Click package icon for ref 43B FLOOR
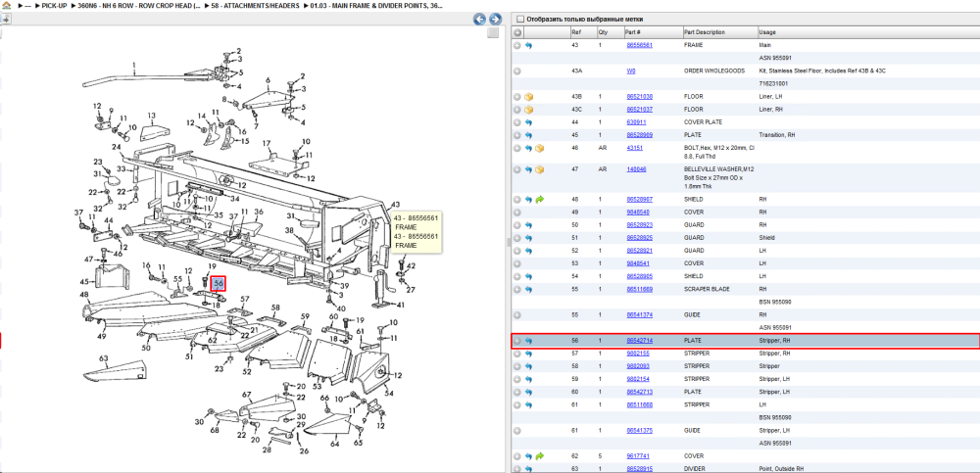 (x=529, y=97)
